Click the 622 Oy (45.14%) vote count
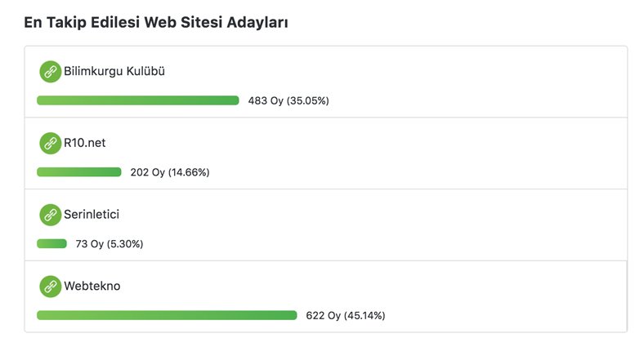 click(x=346, y=315)
